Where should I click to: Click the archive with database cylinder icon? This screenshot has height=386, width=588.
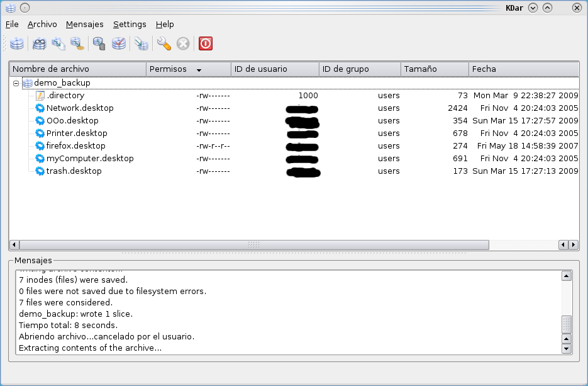pyautogui.click(x=99, y=43)
